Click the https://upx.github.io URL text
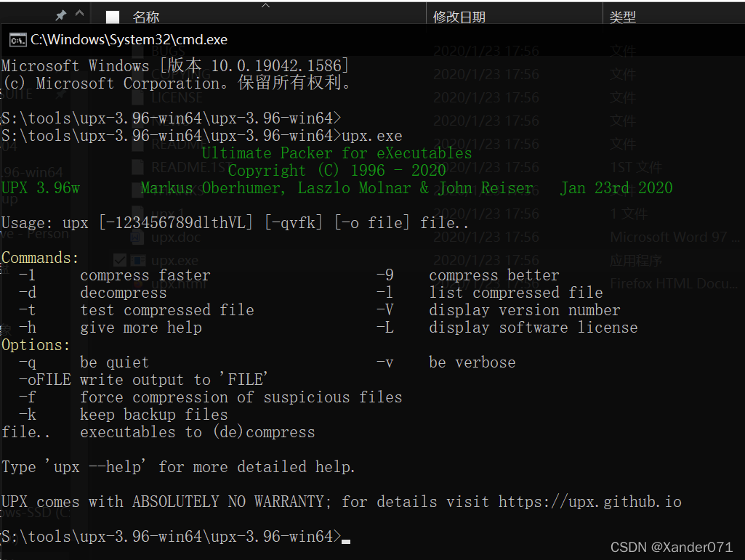745x560 pixels. [589, 502]
